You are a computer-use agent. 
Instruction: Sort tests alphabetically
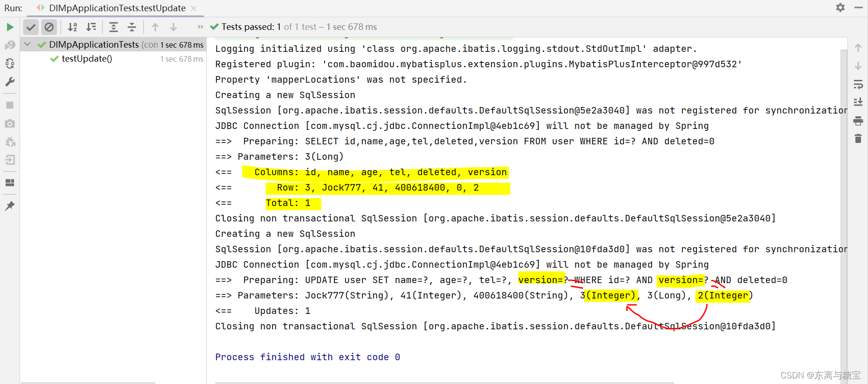[x=72, y=27]
